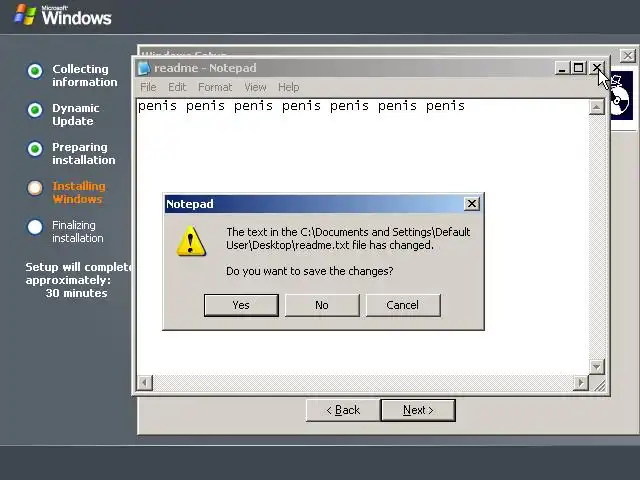Click the Preparing installation step indicator
640x480 pixels.
coord(35,149)
